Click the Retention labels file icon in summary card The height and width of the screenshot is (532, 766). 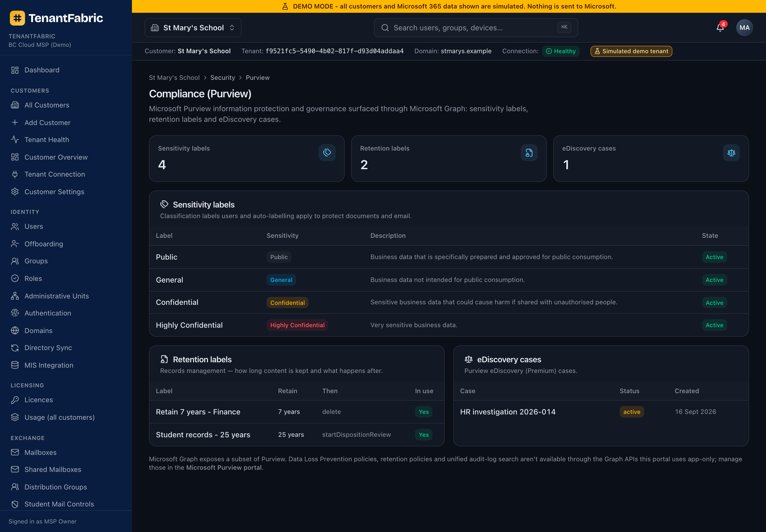(x=529, y=153)
